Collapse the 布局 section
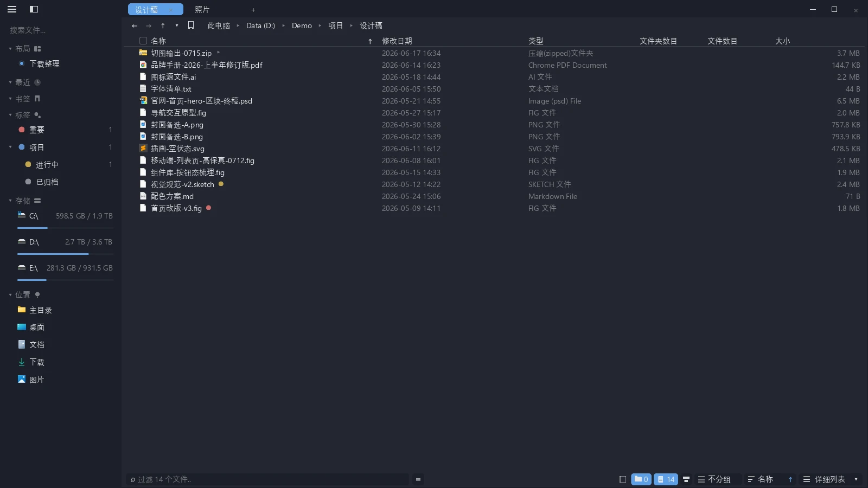This screenshot has height=488, width=868. (10, 49)
